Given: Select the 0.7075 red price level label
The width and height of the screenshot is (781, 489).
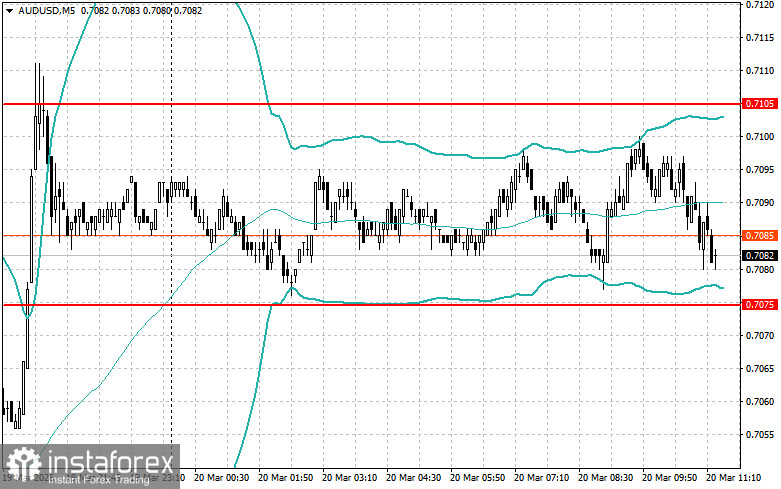Looking at the screenshot, I should pos(760,304).
